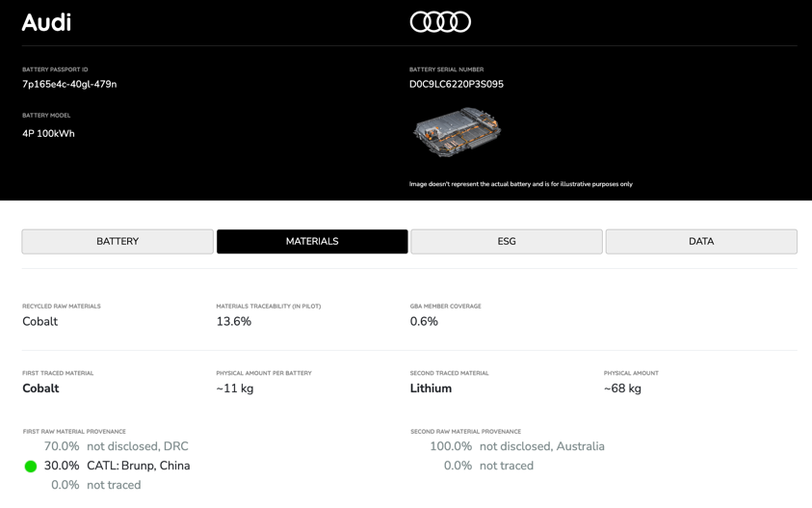
Task: Select the MATERIALS tab
Action: 312,242
